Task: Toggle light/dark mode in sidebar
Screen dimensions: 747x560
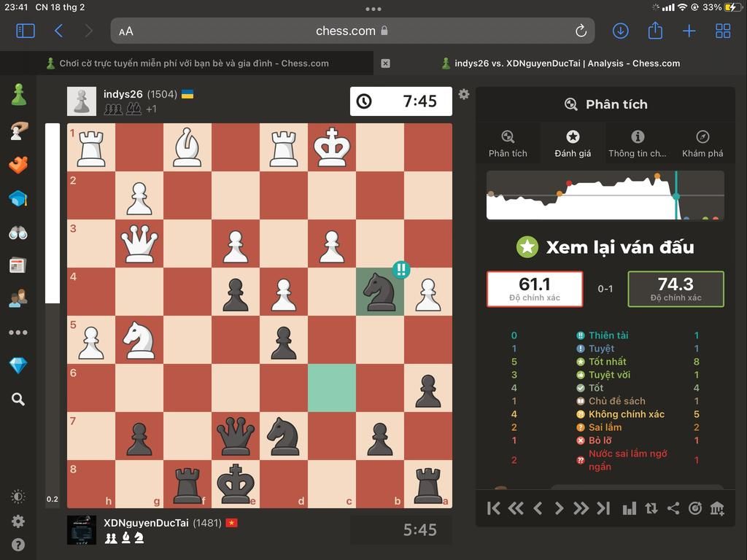Action: [18, 497]
